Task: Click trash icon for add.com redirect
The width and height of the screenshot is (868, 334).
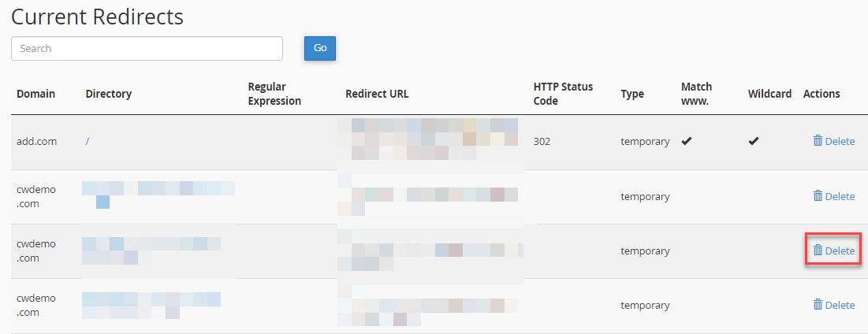Action: point(818,141)
